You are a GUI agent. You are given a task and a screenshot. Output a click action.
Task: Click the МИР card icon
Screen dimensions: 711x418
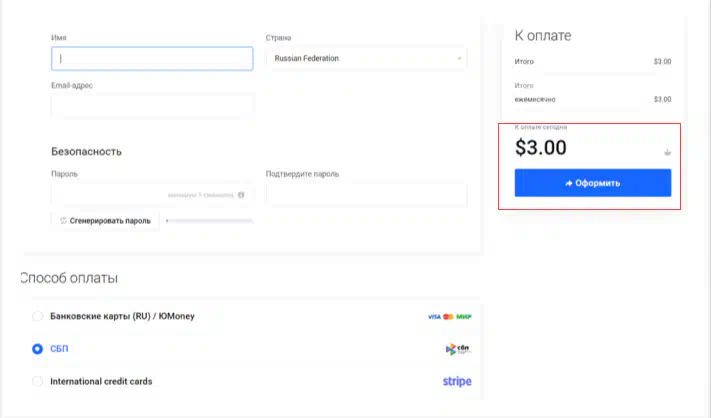[x=464, y=316]
